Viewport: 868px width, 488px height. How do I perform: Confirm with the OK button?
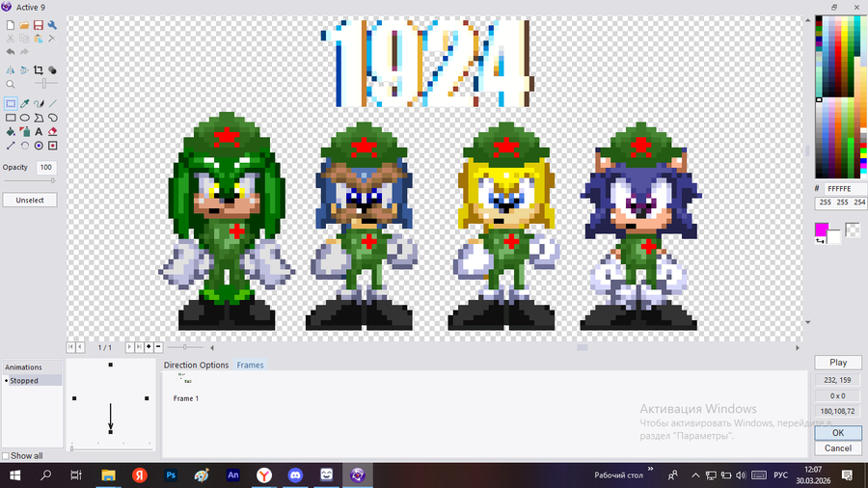[x=837, y=433]
